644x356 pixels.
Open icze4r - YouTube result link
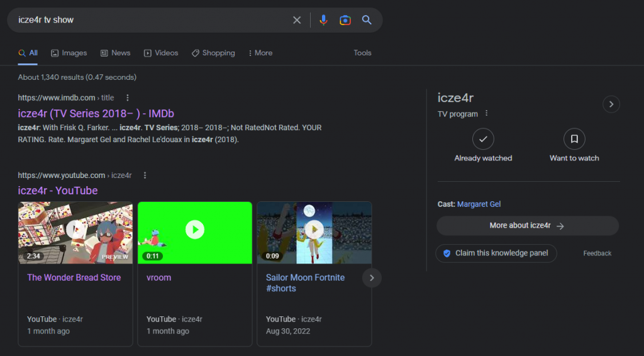click(58, 191)
